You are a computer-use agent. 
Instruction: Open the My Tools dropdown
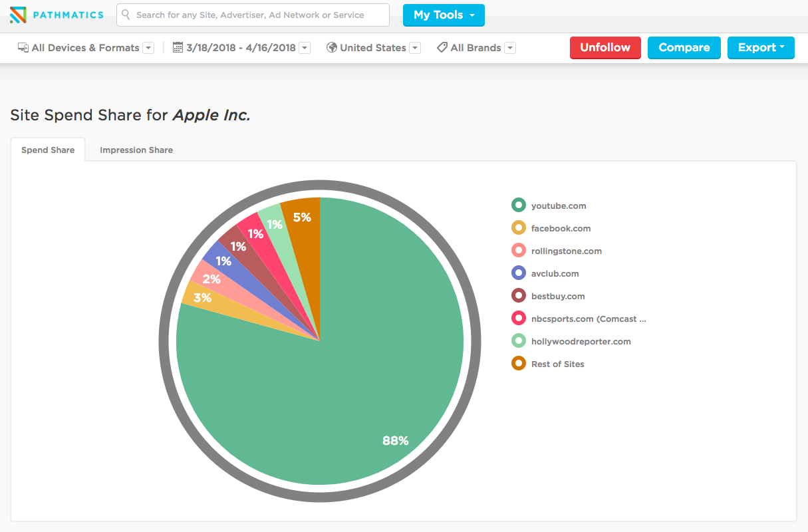(443, 15)
